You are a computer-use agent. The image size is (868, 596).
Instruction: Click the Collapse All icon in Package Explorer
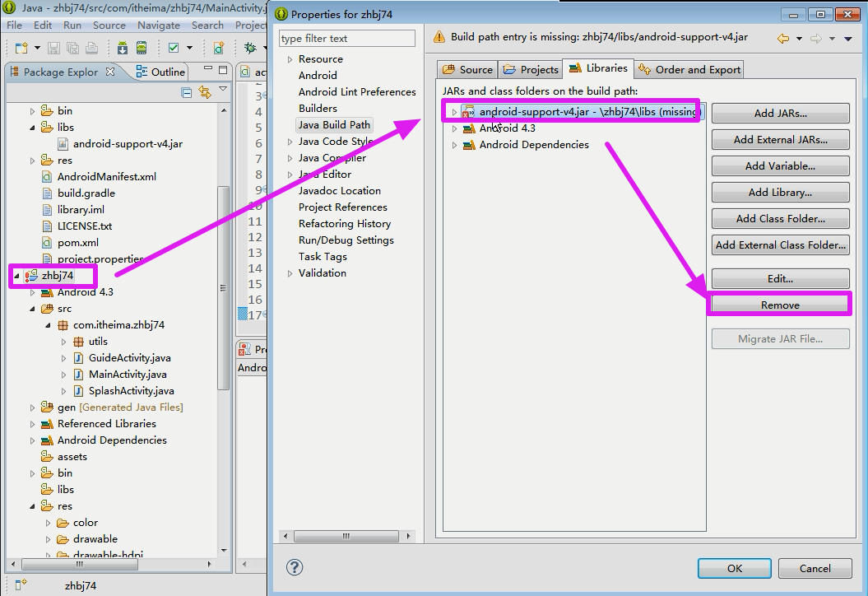pos(187,92)
